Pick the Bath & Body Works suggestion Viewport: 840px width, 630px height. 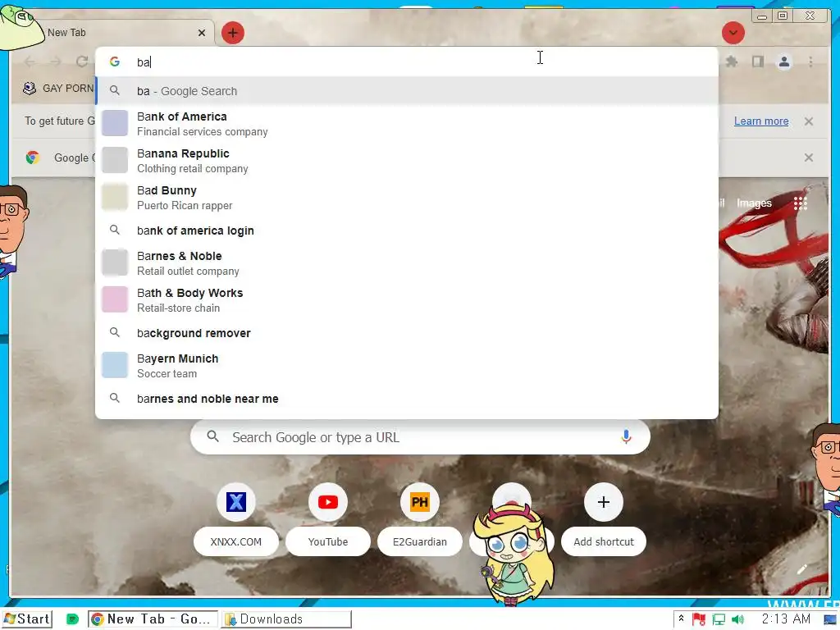coord(407,300)
